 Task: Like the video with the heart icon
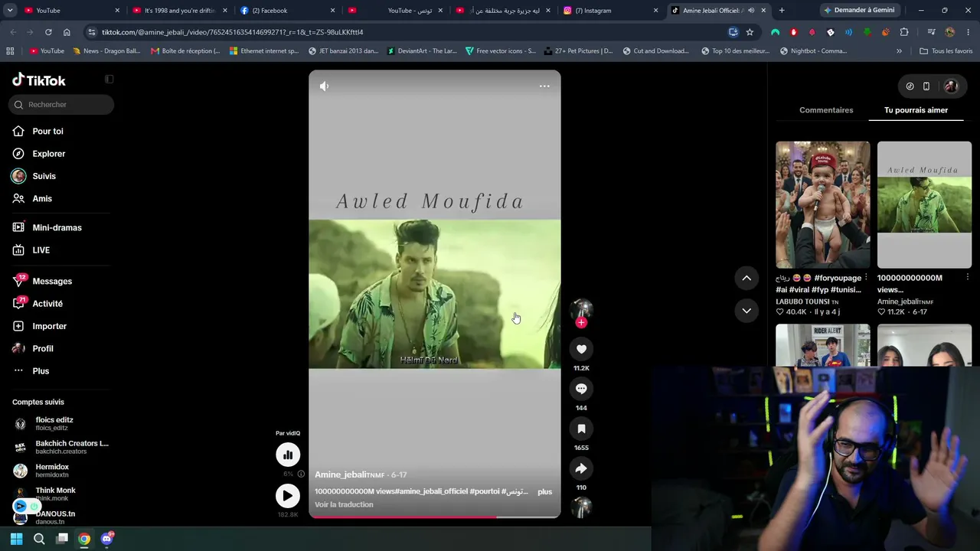click(x=581, y=349)
